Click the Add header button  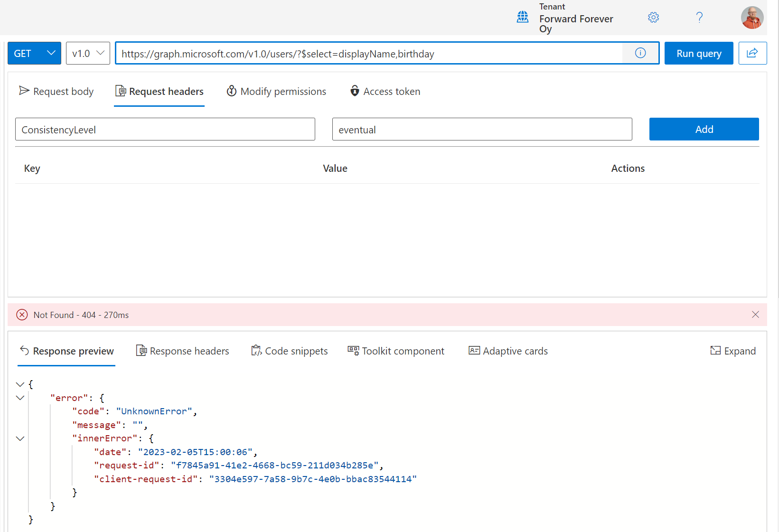704,129
